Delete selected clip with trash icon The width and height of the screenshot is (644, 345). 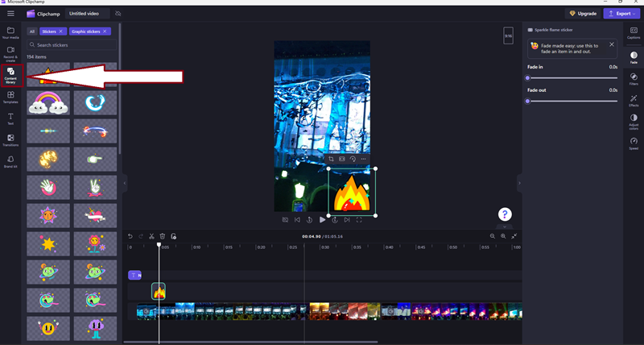pyautogui.click(x=163, y=236)
